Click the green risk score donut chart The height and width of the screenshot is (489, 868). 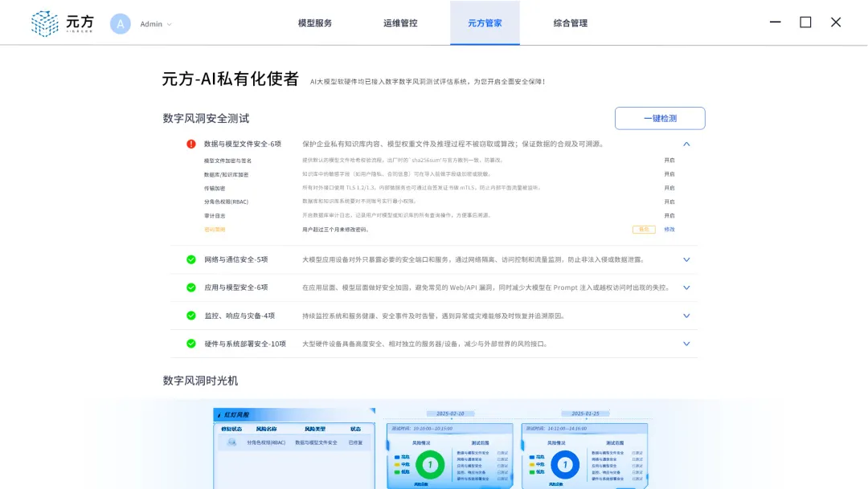click(429, 465)
